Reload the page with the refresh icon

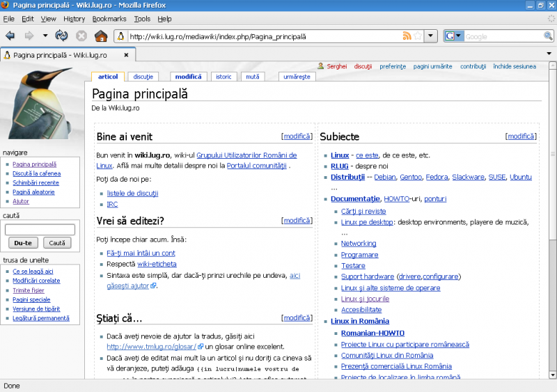click(x=61, y=36)
